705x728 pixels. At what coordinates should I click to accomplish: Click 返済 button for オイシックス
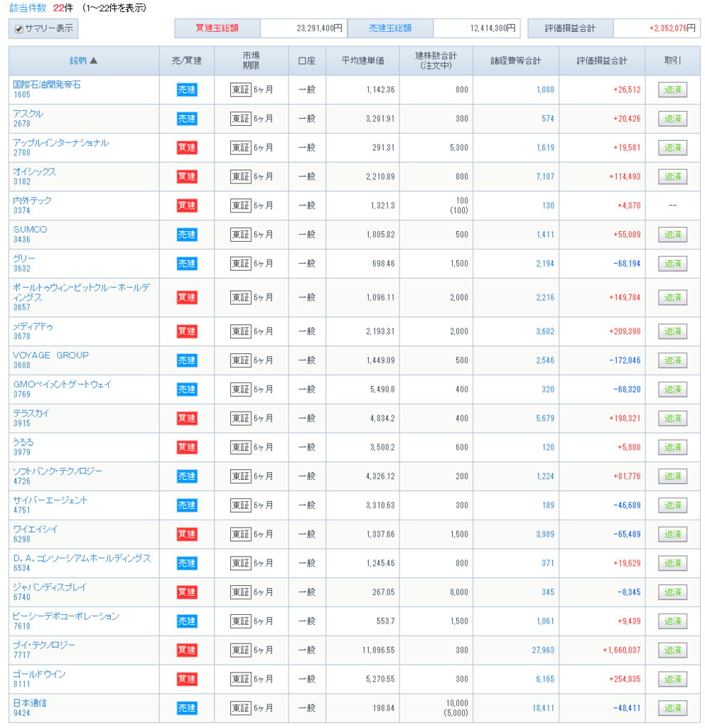tap(672, 176)
